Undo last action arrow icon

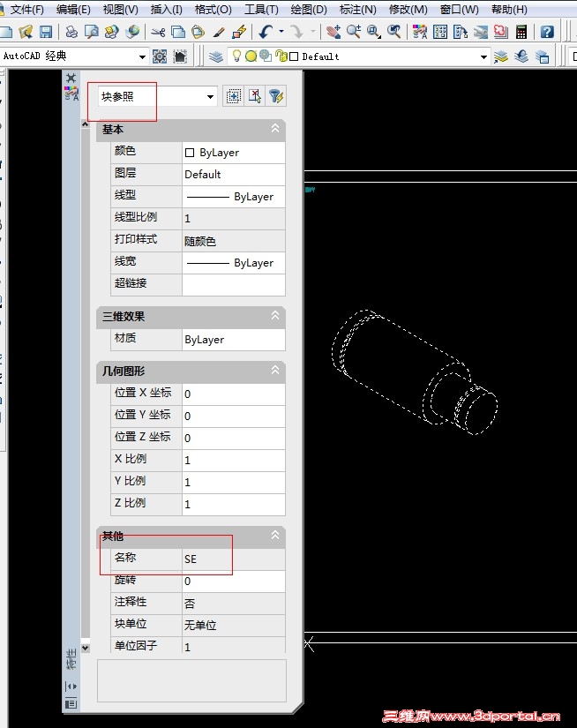266,32
